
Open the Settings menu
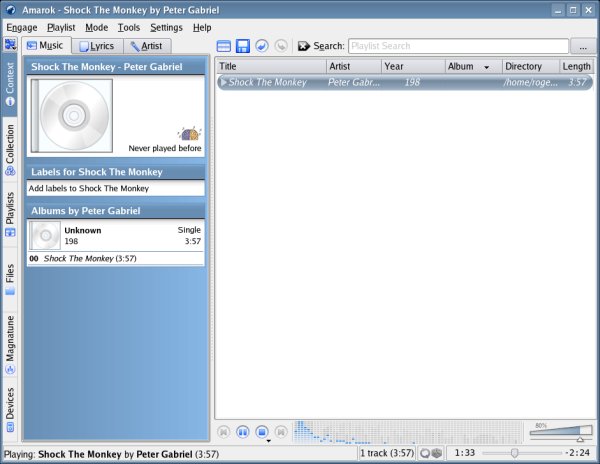point(166,28)
